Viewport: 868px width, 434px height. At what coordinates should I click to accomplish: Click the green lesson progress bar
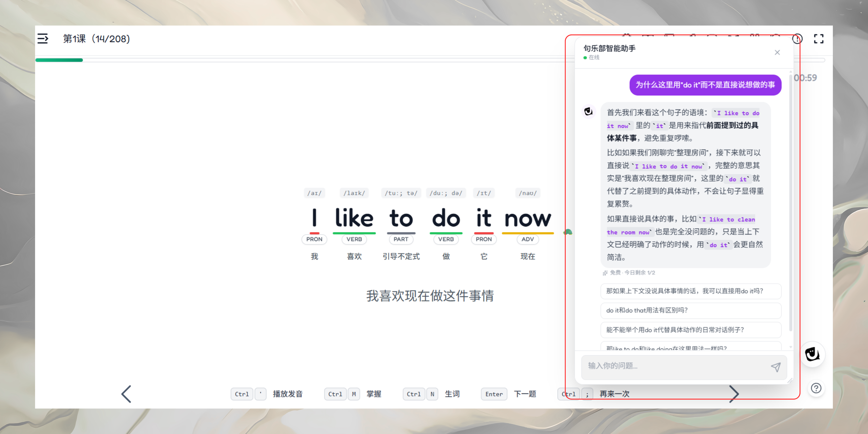59,60
